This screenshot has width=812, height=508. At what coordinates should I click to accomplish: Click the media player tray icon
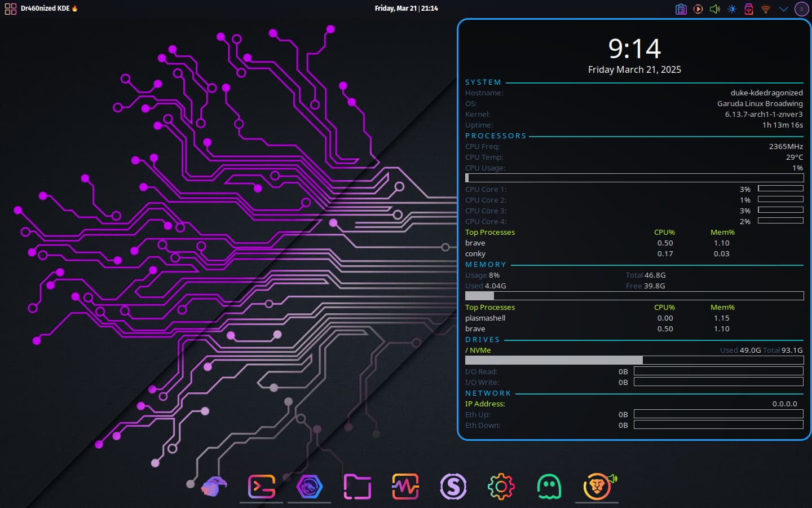698,9
